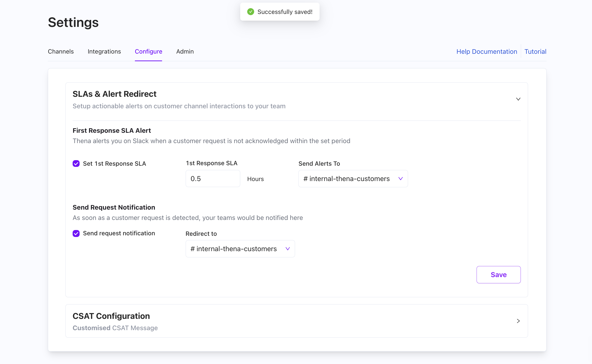This screenshot has height=364, width=592.
Task: Switch to the Integrations tab
Action: [104, 52]
